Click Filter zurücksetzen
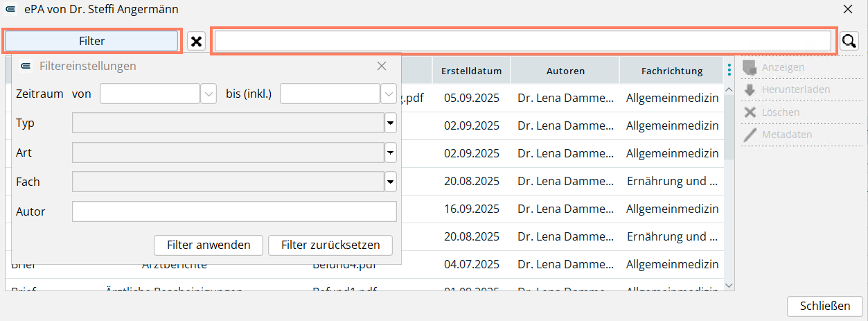 coord(330,245)
